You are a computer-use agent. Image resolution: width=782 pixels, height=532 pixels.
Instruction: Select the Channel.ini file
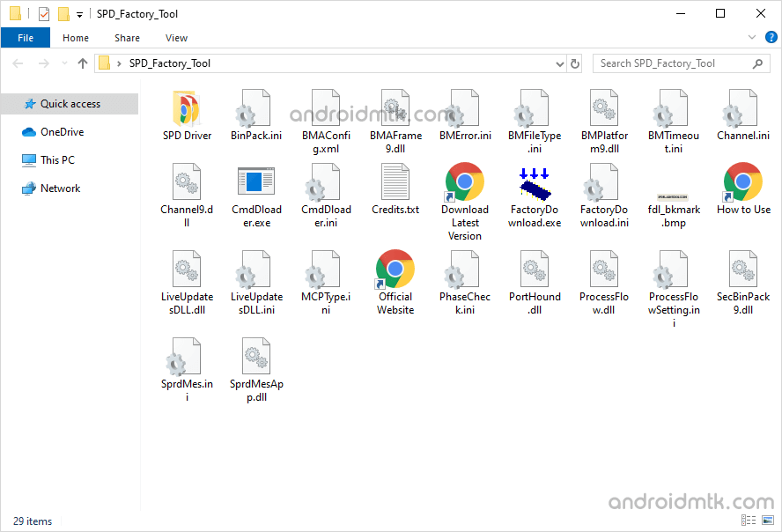pyautogui.click(x=743, y=115)
